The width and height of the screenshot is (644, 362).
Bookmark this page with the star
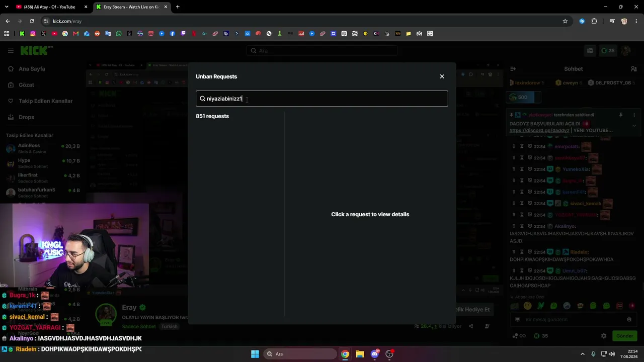pyautogui.click(x=565, y=21)
